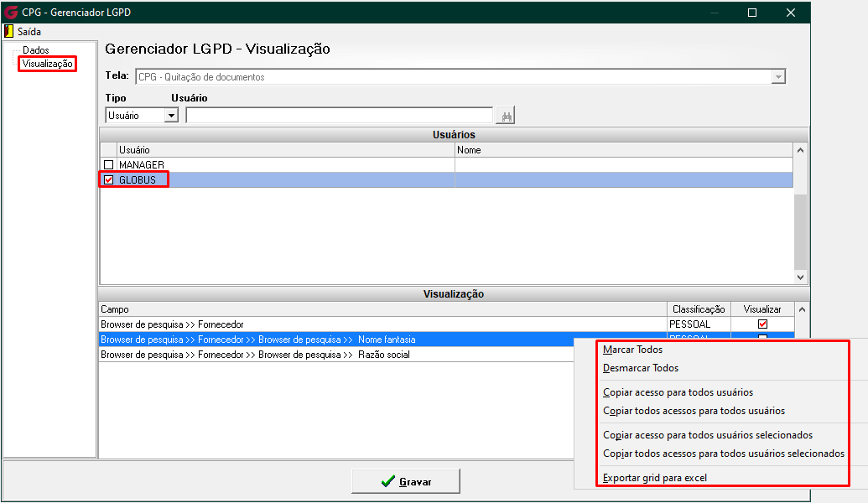Select Copiar todos acessos para todos usuários selecionados

pyautogui.click(x=724, y=454)
